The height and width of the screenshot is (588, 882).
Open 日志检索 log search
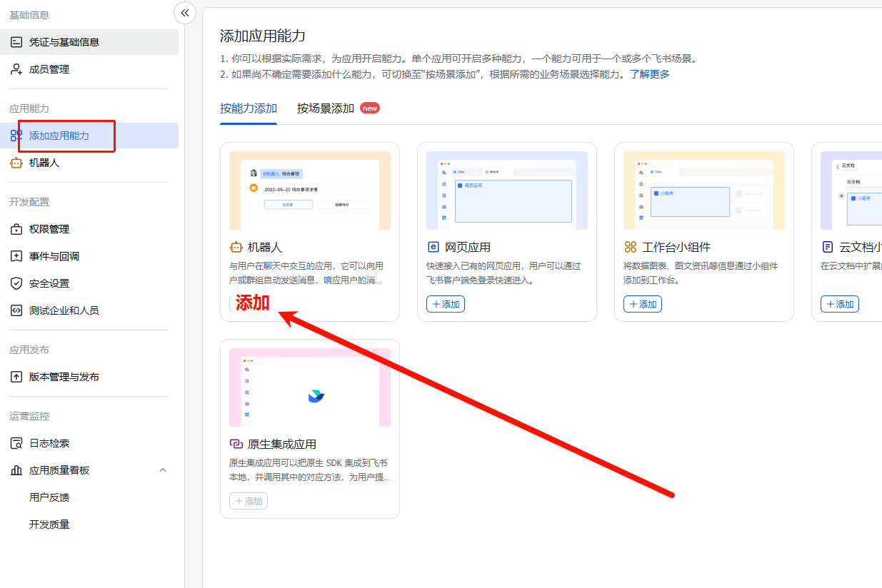pyautogui.click(x=49, y=443)
